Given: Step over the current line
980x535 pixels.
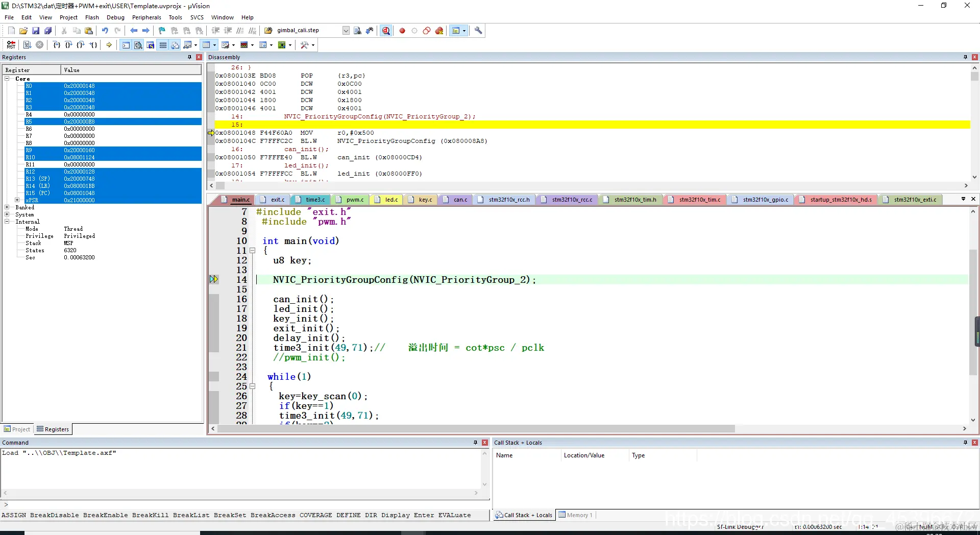Looking at the screenshot, I should 69,45.
